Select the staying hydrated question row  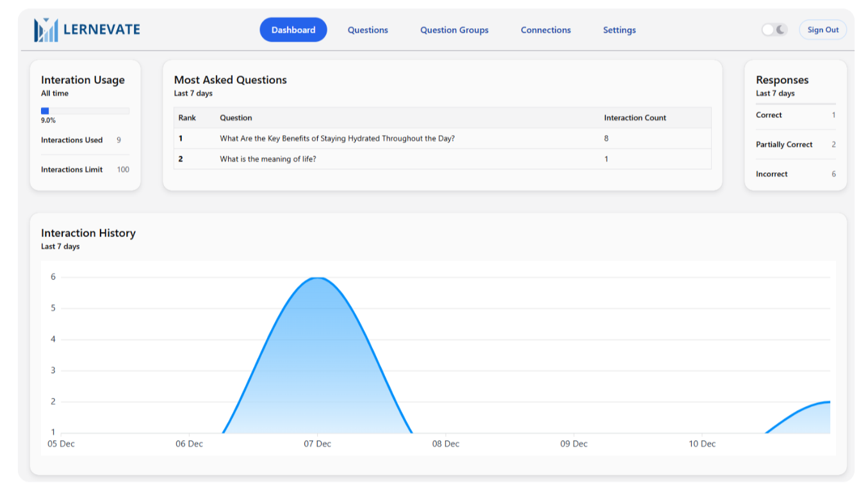443,138
